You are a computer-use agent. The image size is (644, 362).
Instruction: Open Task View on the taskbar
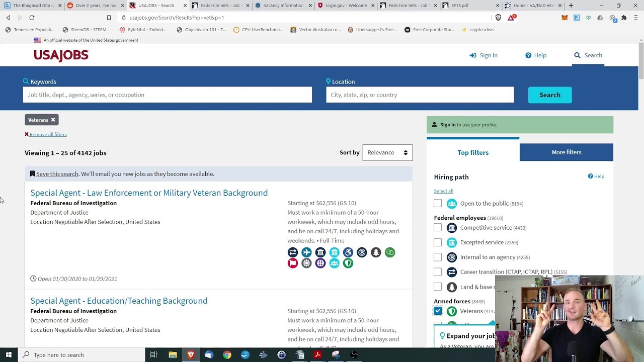pos(154,355)
